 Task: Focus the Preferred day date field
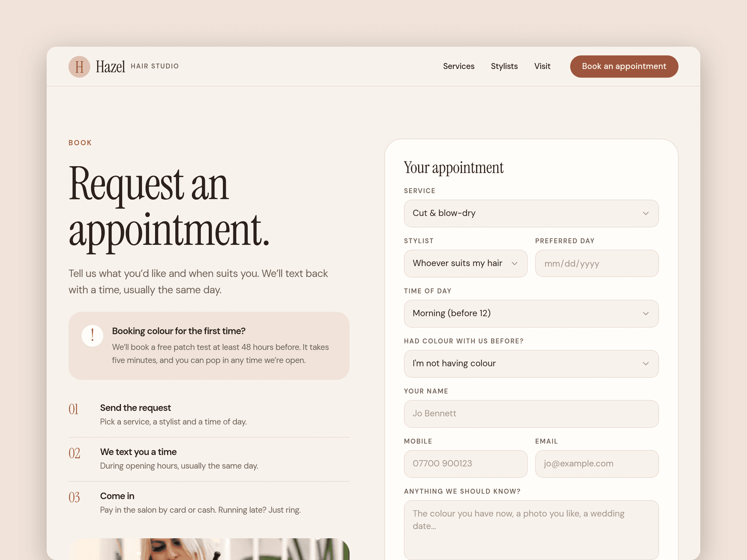click(597, 263)
